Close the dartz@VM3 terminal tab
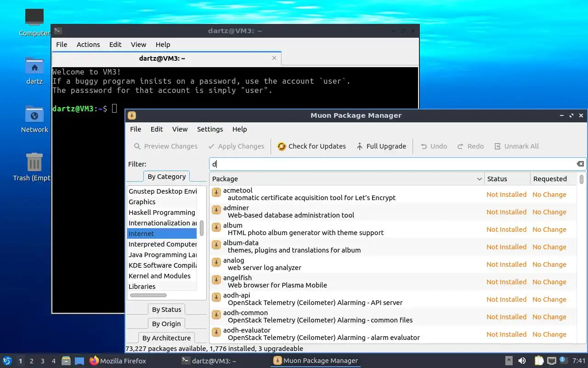Image resolution: width=588 pixels, height=368 pixels. pyautogui.click(x=274, y=58)
